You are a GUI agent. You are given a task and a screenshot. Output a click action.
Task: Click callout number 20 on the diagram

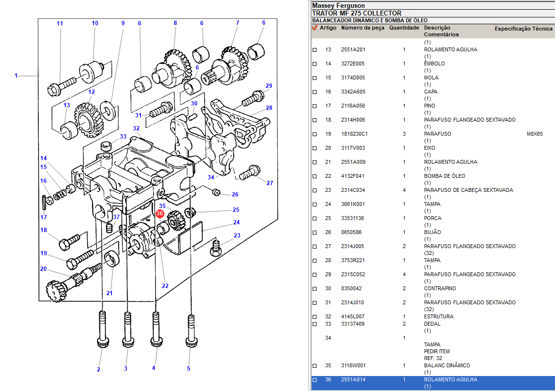point(43,269)
